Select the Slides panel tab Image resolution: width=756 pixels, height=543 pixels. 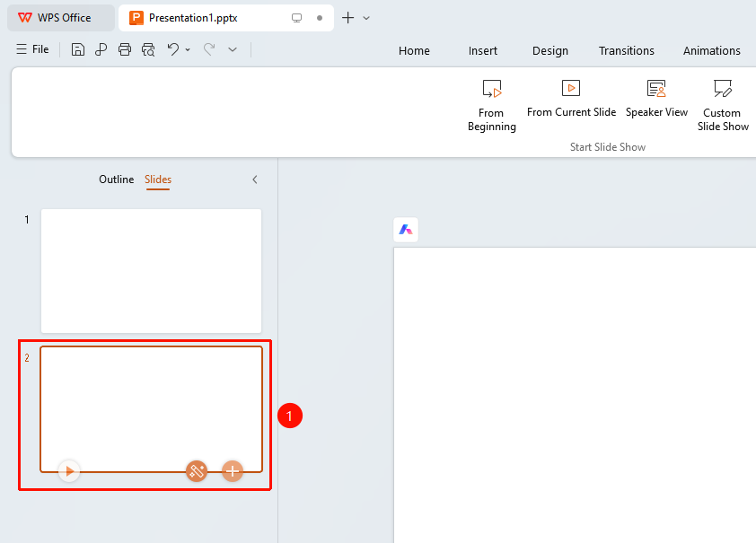(x=158, y=180)
